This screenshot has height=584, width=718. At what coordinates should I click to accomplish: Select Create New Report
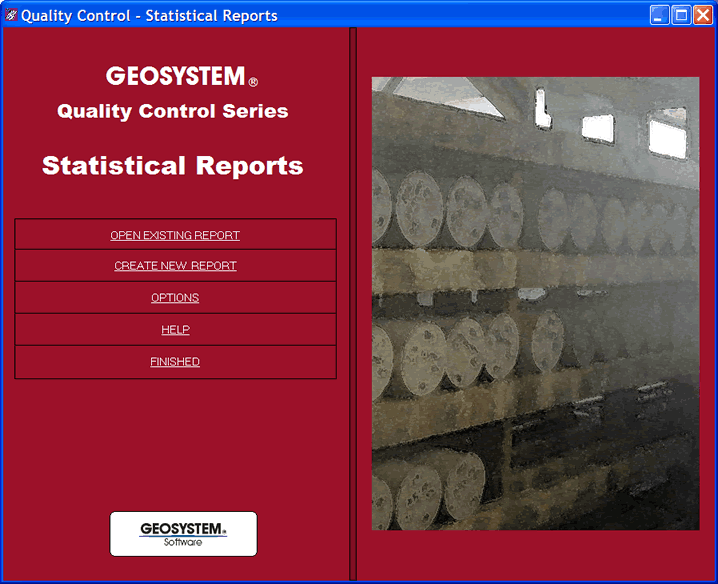point(175,266)
